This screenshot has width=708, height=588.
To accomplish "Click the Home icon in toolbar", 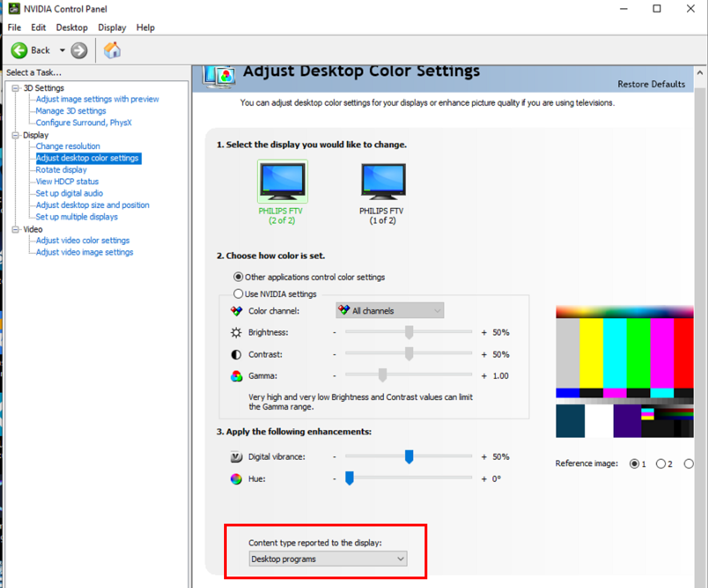I will click(112, 50).
